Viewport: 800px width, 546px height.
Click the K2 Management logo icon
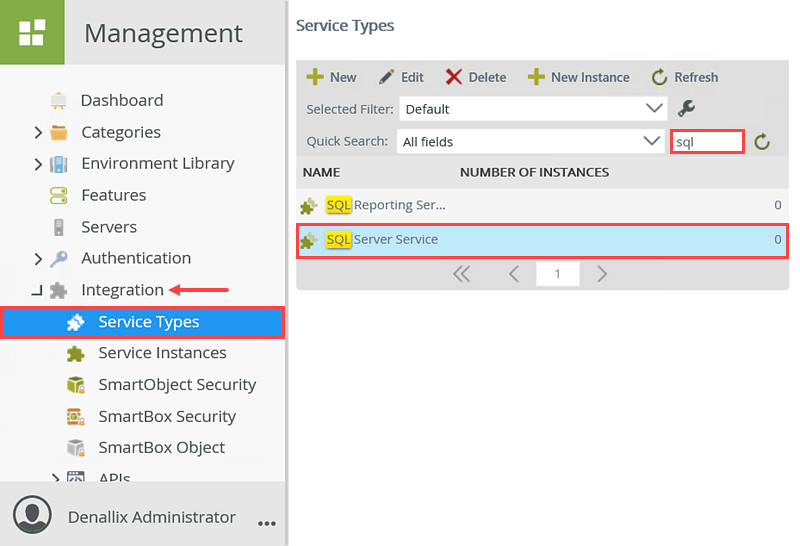pyautogui.click(x=32, y=32)
